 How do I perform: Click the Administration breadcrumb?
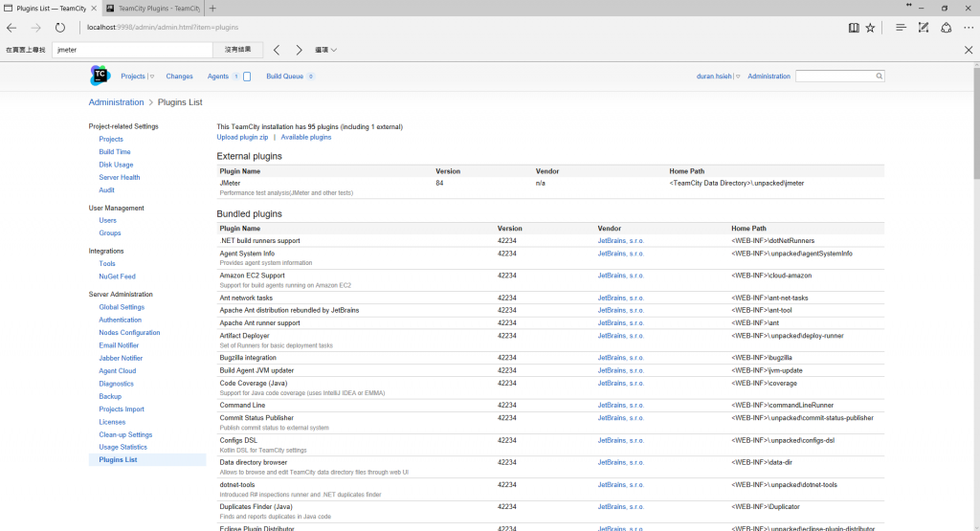click(116, 102)
